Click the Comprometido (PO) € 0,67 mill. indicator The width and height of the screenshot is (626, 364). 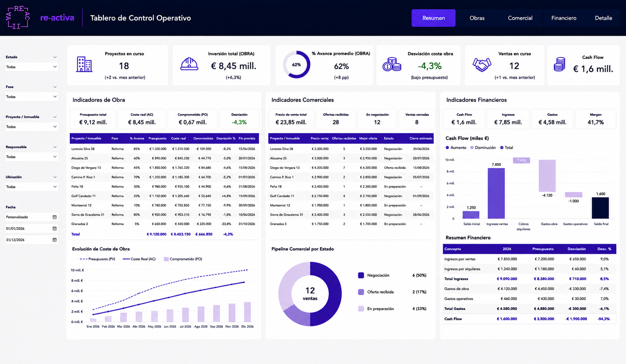[193, 119]
